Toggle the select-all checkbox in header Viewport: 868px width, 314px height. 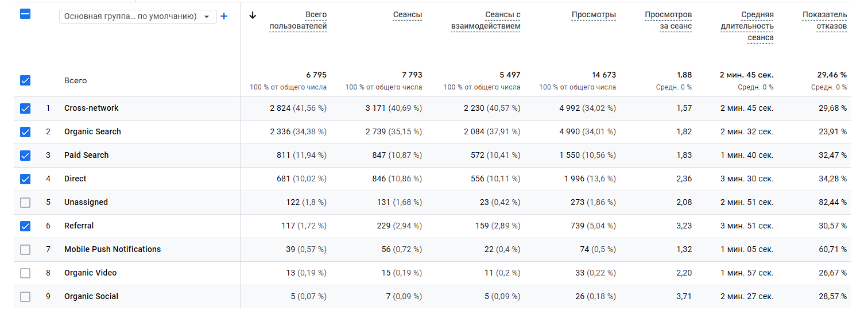tap(25, 14)
